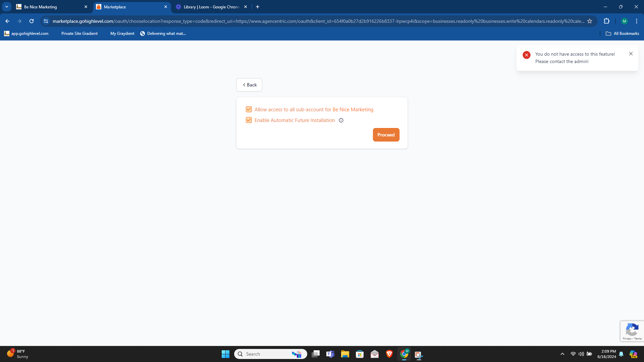Expand hidden icons in system tray
The height and width of the screenshot is (362, 644).
pyautogui.click(x=562, y=354)
